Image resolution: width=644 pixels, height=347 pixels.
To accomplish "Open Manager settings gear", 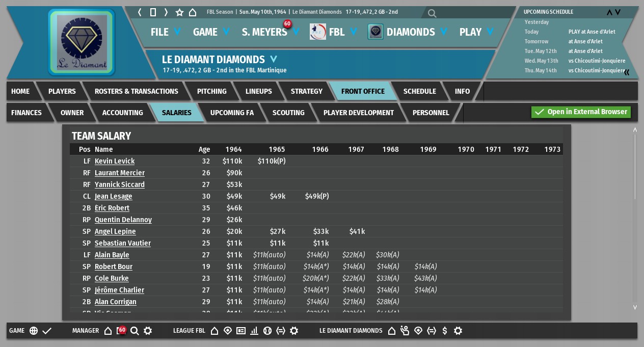I will 148,331.
